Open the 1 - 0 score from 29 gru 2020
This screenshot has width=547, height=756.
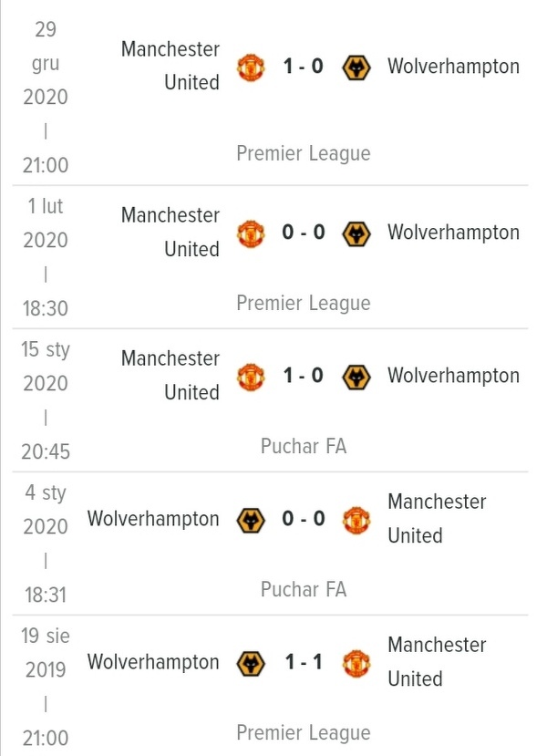point(304,66)
